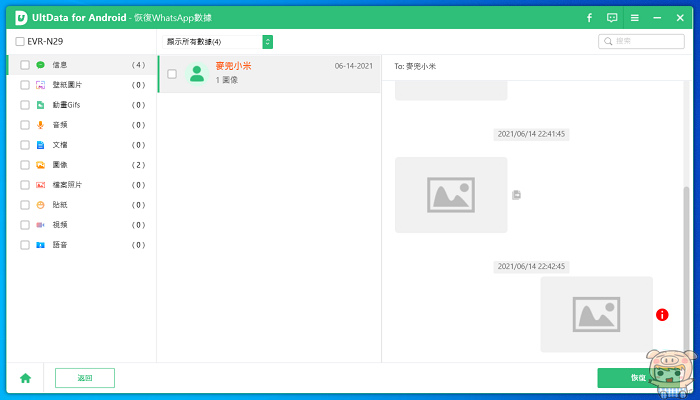Click the green 恢復 recover button
The width and height of the screenshot is (700, 400).
tap(638, 378)
